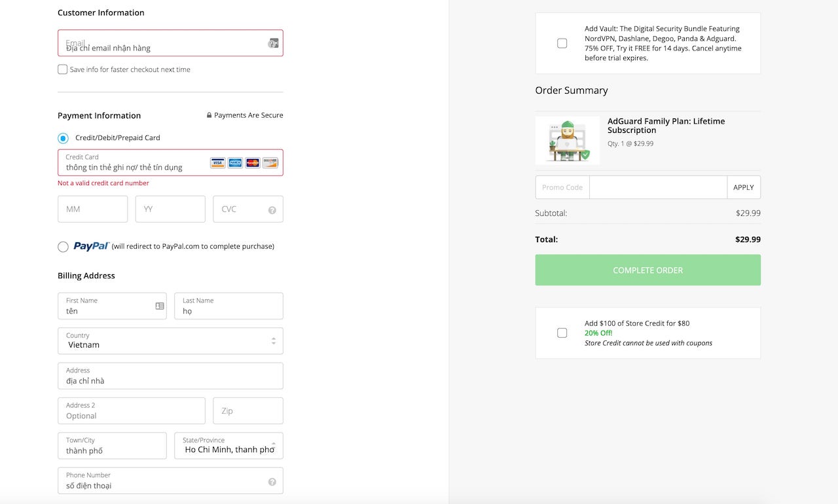The height and width of the screenshot is (504, 838).
Task: Click the Visa card icon
Action: point(218,163)
